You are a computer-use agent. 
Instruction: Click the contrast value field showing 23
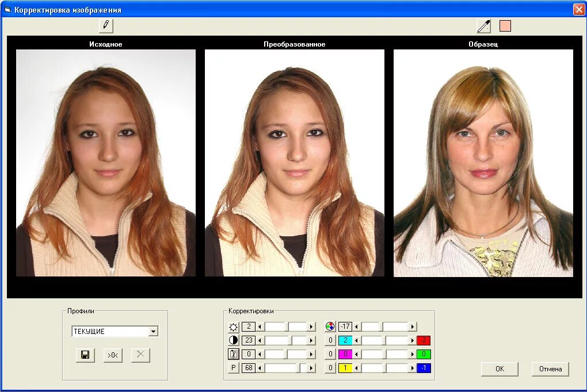point(249,340)
